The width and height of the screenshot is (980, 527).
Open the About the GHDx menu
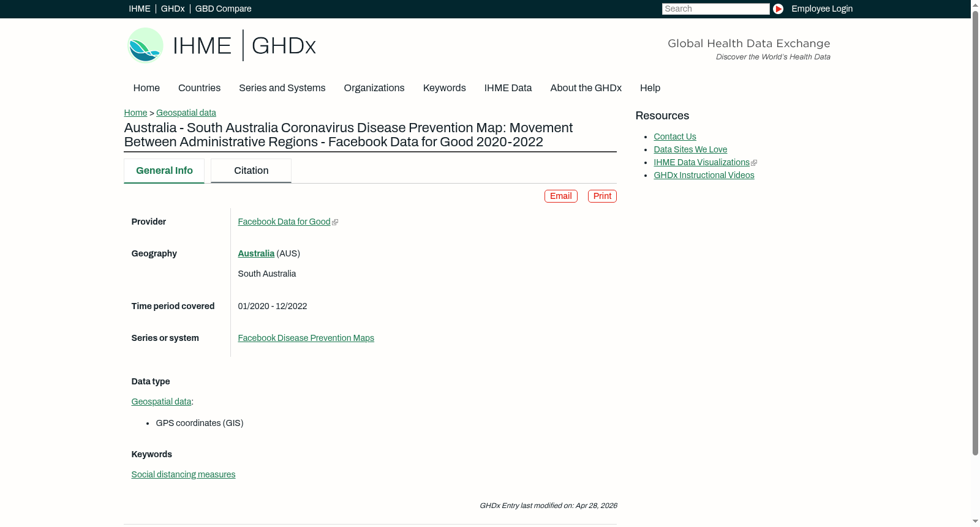point(586,88)
